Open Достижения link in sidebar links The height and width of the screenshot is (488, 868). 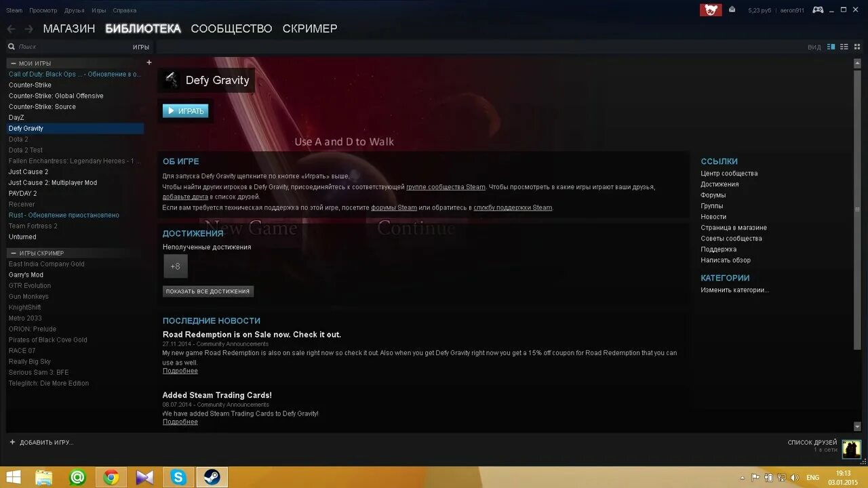719,184
